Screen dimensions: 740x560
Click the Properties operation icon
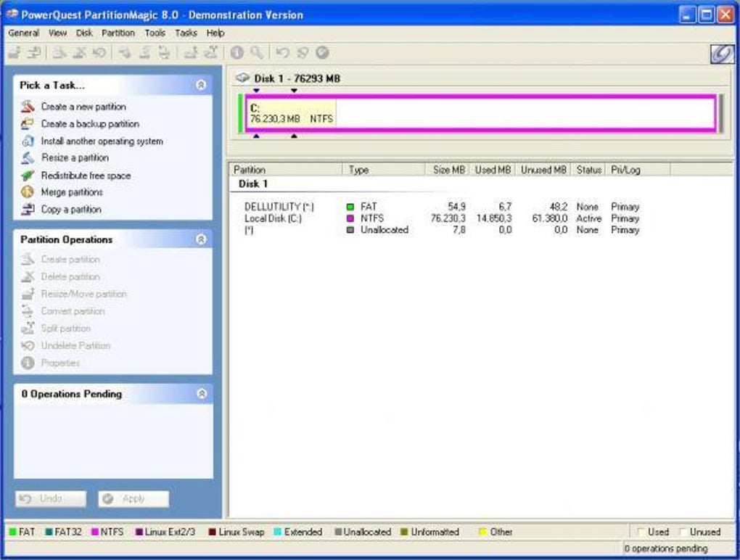pyautogui.click(x=28, y=363)
